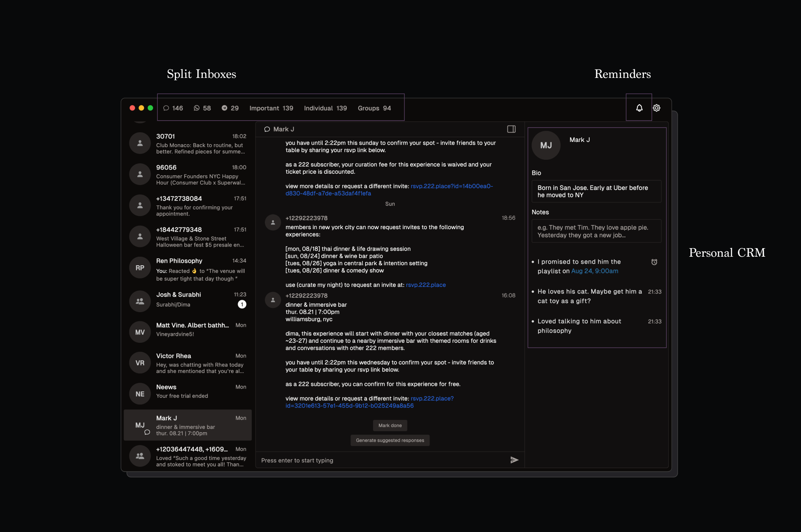The image size is (801, 532).
Task: Click the alarm clock reminder icon
Action: [x=654, y=262]
